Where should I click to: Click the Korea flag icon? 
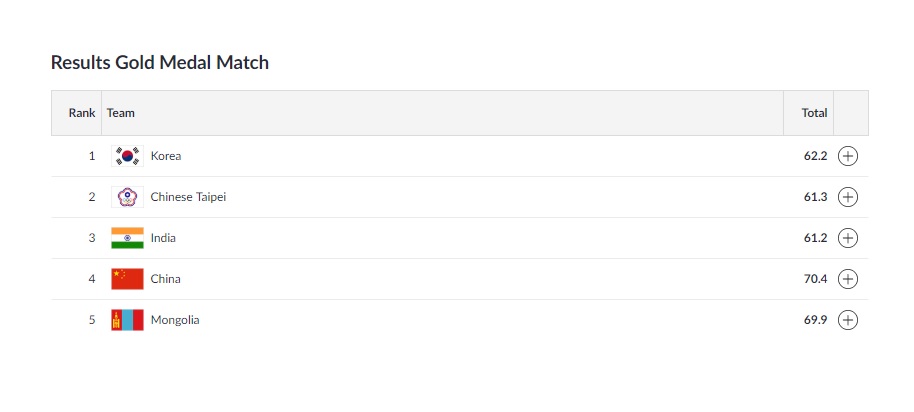[127, 156]
